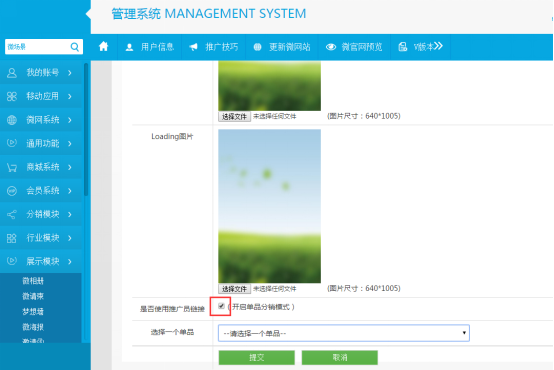Focus the sidebar search input field
This screenshot has height=370, width=554.
coord(38,47)
